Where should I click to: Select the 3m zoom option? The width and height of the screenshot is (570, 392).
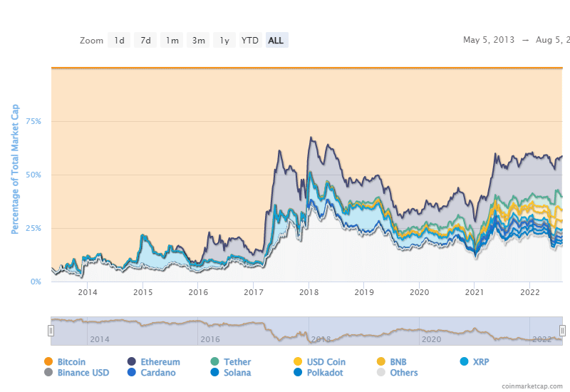(x=198, y=41)
